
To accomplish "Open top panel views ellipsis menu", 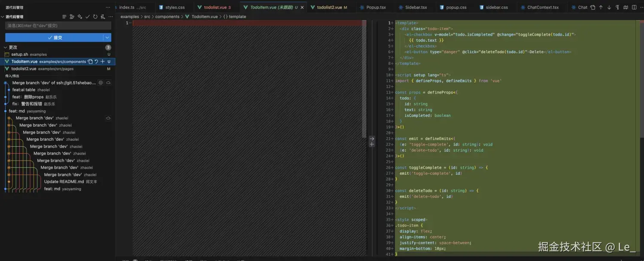I will pyautogui.click(x=108, y=7).
